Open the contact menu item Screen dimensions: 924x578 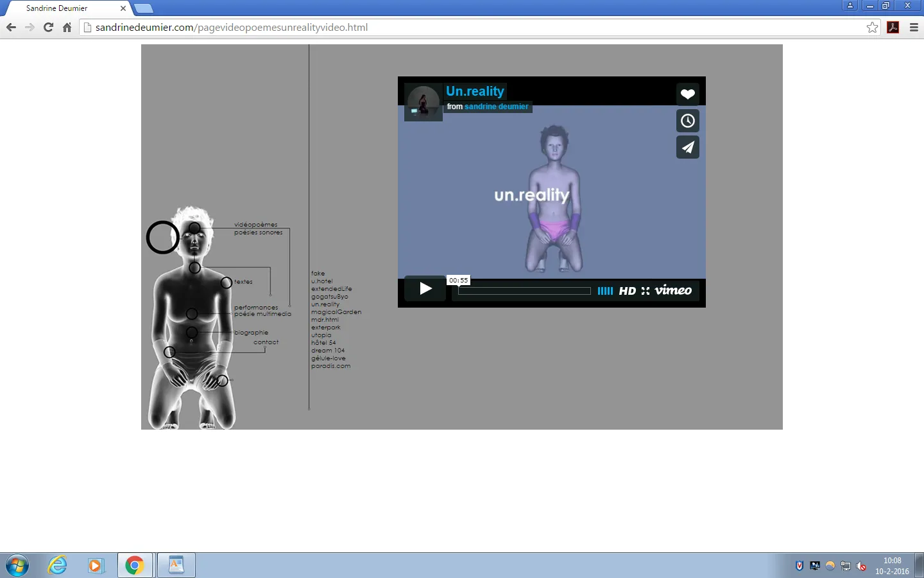pos(266,342)
